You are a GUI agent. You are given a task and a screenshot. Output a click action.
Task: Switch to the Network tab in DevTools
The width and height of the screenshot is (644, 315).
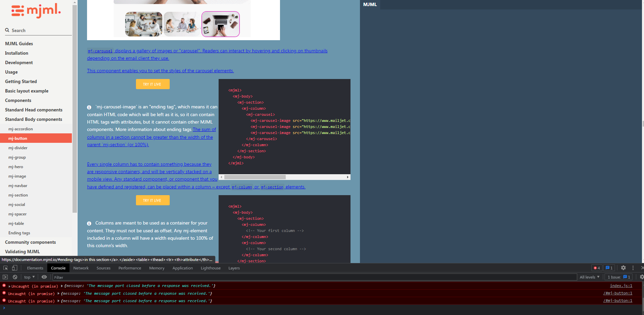point(81,268)
